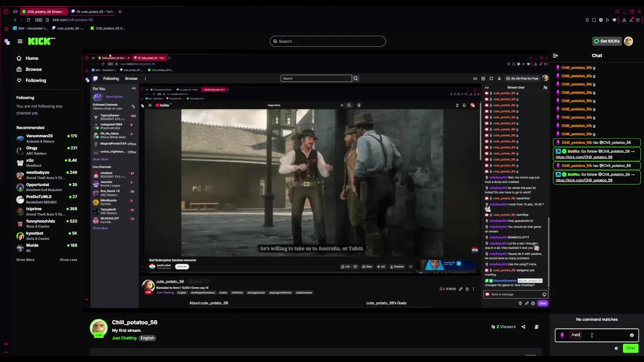Click the Chill_potatoo_56 channel avatar
Screen dimensions: 644x362
(x=99, y=328)
